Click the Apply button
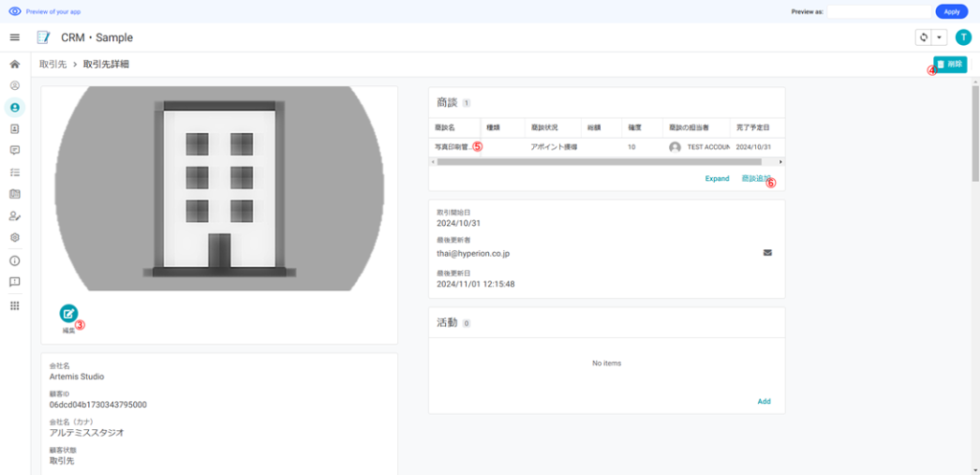Viewport: 980px width, 475px height. click(952, 11)
